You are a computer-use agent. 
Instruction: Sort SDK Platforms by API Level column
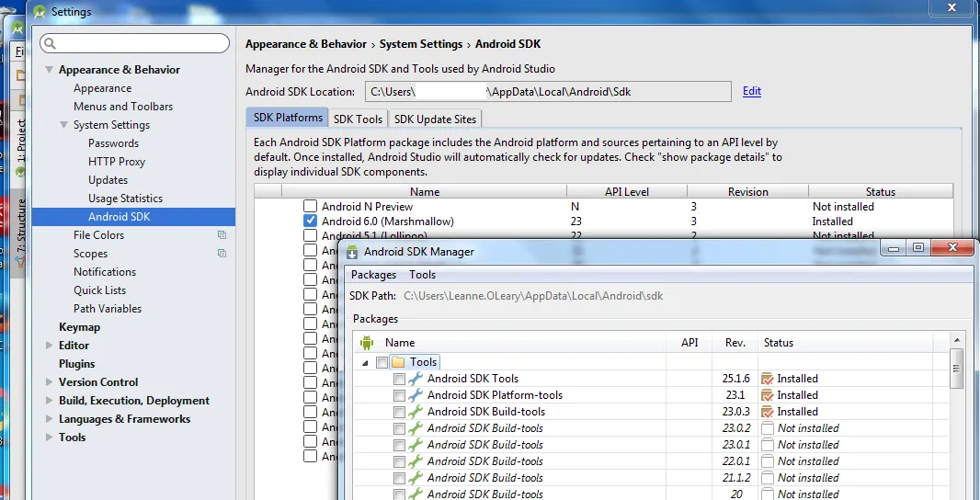pyautogui.click(x=627, y=192)
